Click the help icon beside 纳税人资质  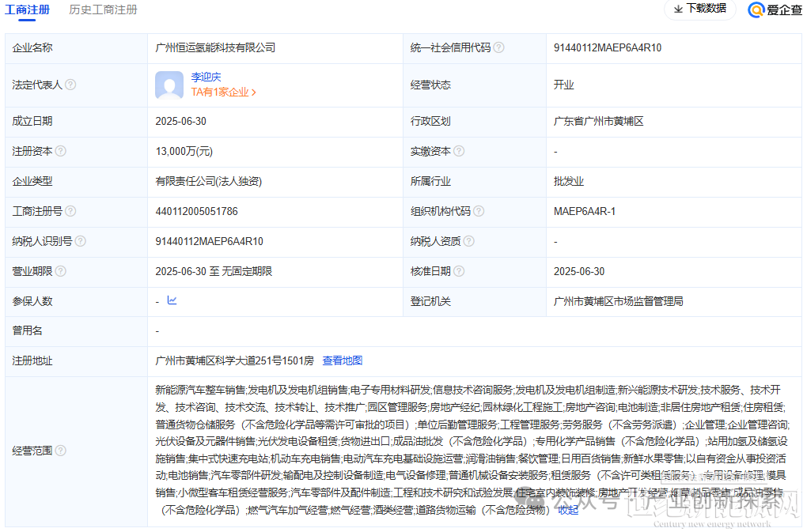click(469, 241)
